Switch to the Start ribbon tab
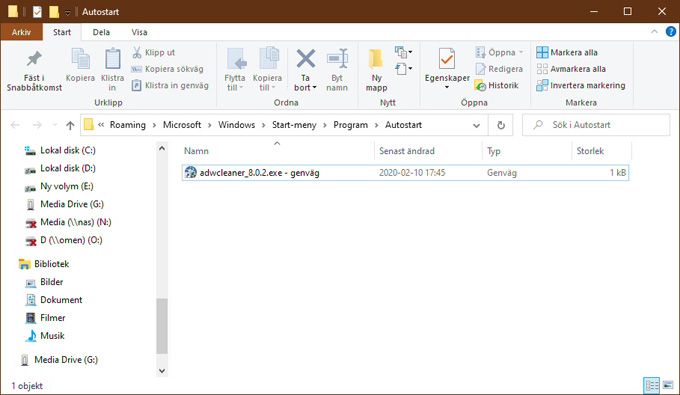This screenshot has width=680, height=395. [x=62, y=32]
